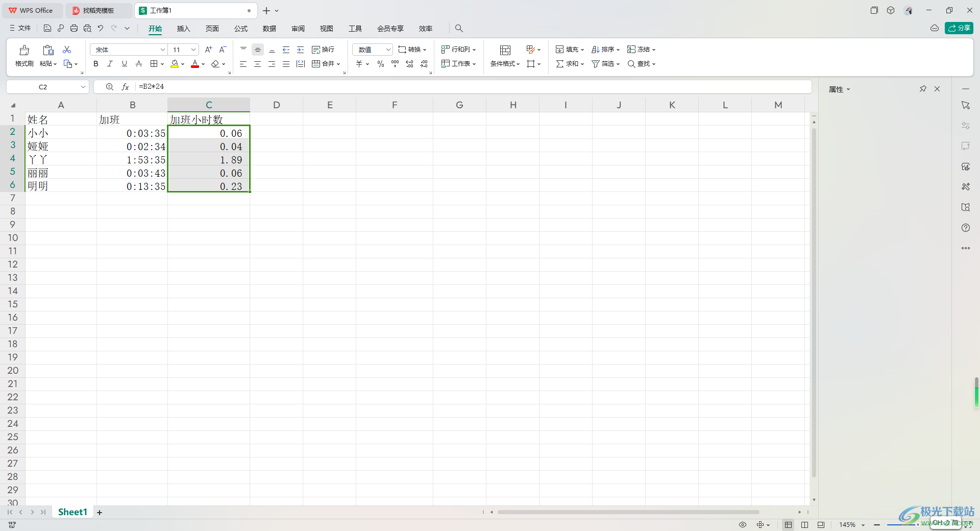Click the percent style icon

coord(381,64)
